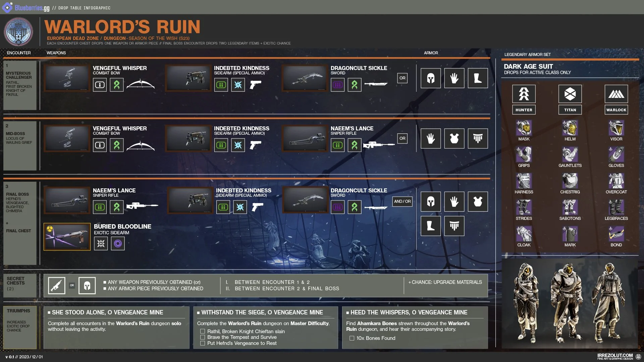Click the Vengeful Whisper bow image in encounter 1
This screenshot has height=362, width=644.
tap(67, 78)
